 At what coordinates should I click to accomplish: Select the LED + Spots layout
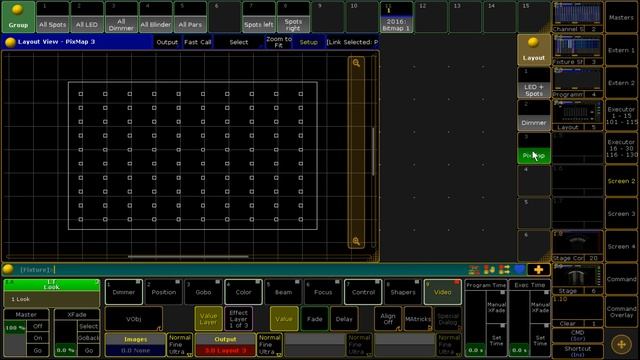pyautogui.click(x=533, y=82)
